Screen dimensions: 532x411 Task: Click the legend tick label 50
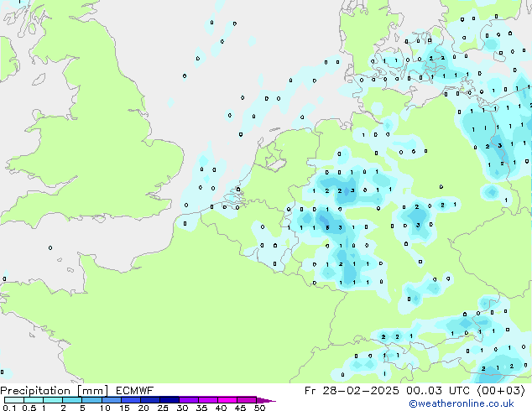point(259,408)
